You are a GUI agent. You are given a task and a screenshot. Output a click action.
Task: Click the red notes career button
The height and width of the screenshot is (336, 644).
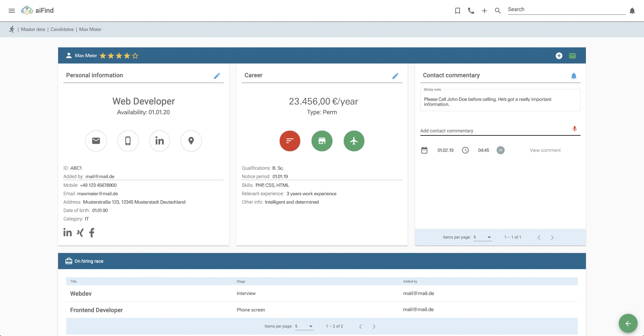click(290, 141)
